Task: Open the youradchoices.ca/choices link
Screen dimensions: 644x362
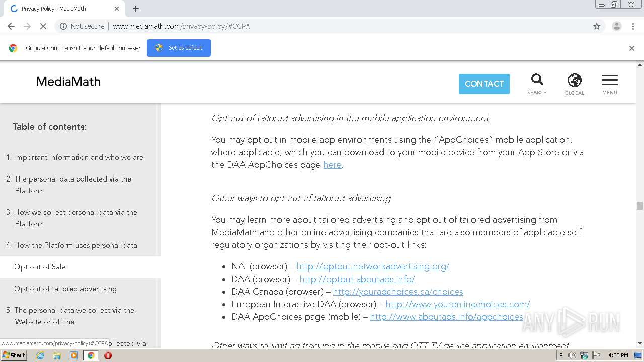Action: pos(398,292)
